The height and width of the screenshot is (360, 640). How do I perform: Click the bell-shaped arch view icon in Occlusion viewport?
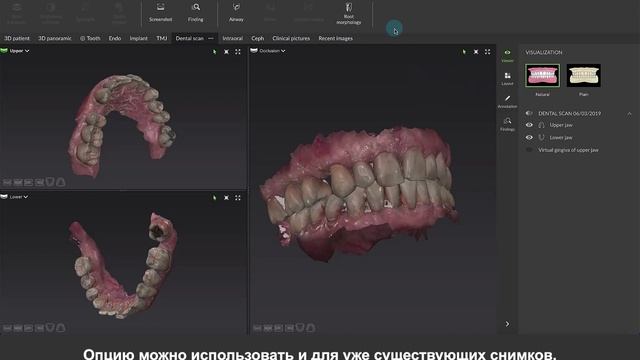tap(310, 327)
